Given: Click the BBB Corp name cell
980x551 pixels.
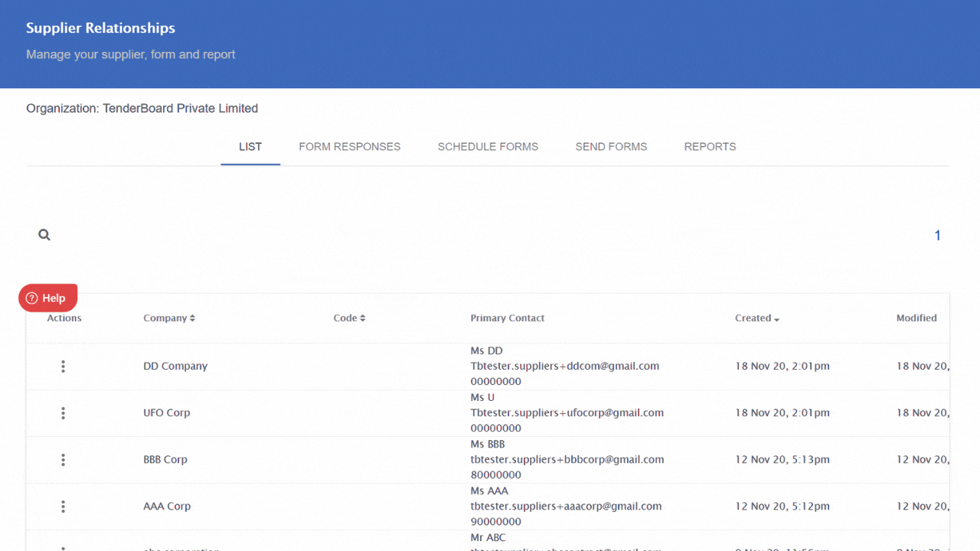Looking at the screenshot, I should (165, 459).
